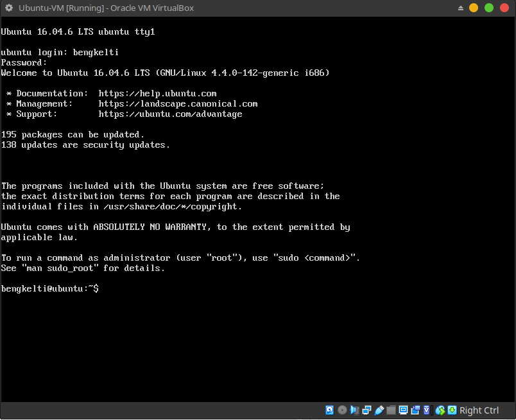
Task: Click 'The programs included with the Ubuntu system' line
Action: click(162, 186)
